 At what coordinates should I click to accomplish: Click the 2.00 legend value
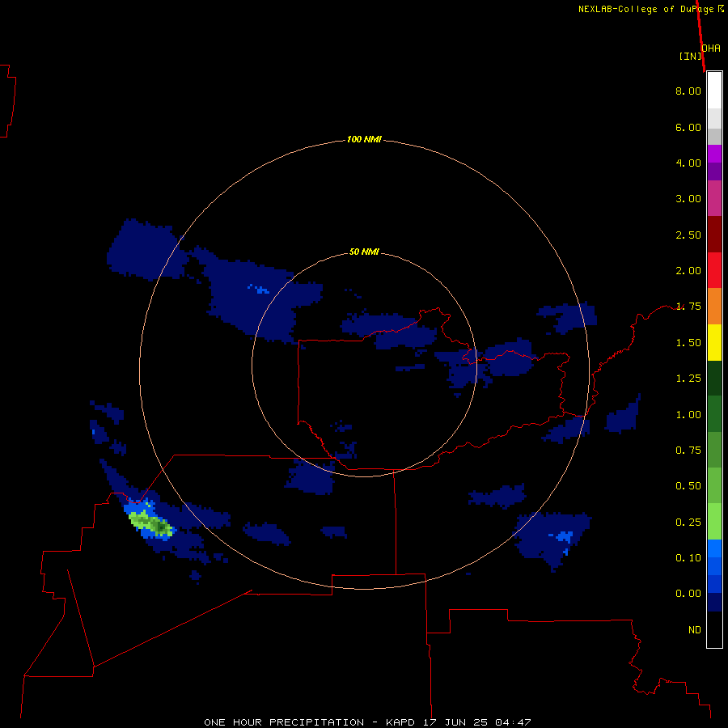(x=688, y=271)
